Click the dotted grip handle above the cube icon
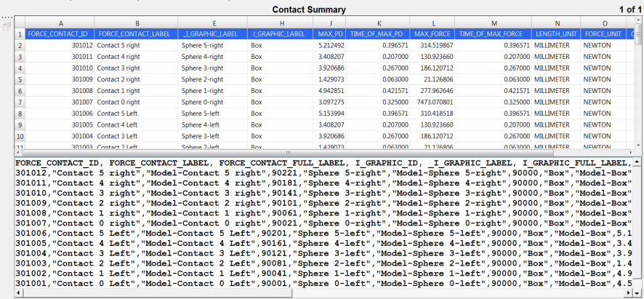 coord(7,16)
